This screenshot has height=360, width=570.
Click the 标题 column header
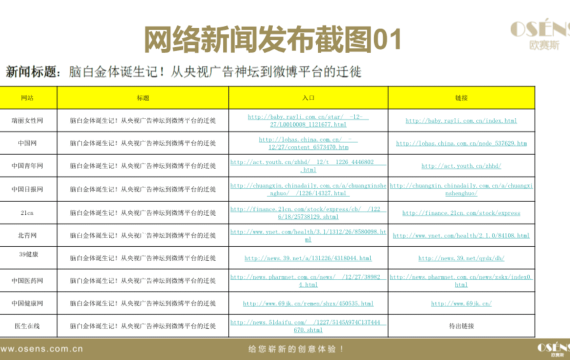click(143, 98)
